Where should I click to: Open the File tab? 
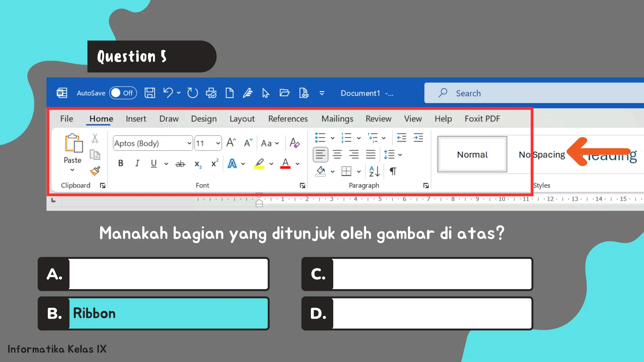coord(67,119)
